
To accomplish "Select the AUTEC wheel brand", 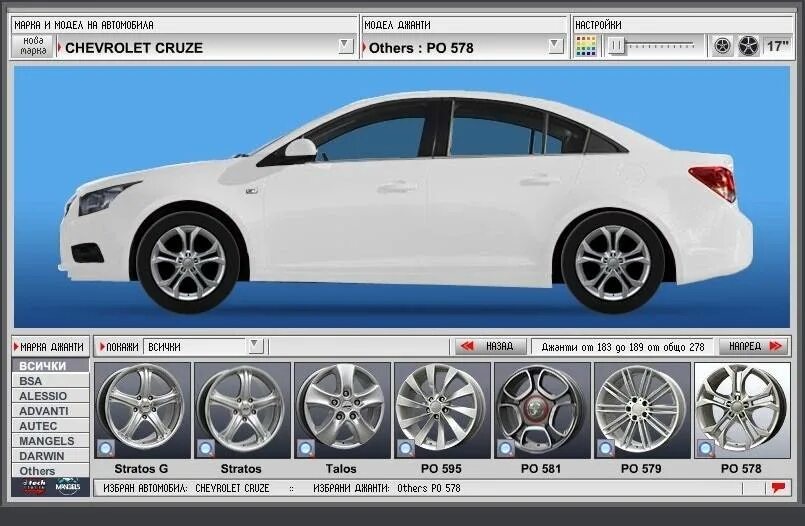I will 50,425.
